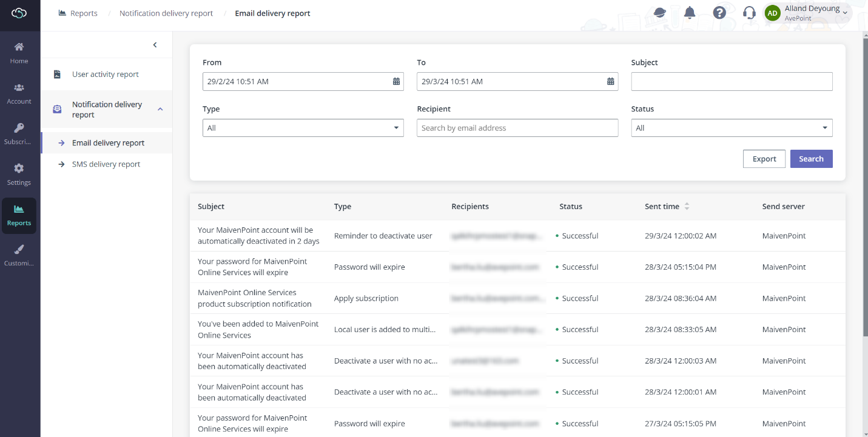This screenshot has width=868, height=437.
Task: Open Subscription key icon in navigation bar
Action: (19, 127)
